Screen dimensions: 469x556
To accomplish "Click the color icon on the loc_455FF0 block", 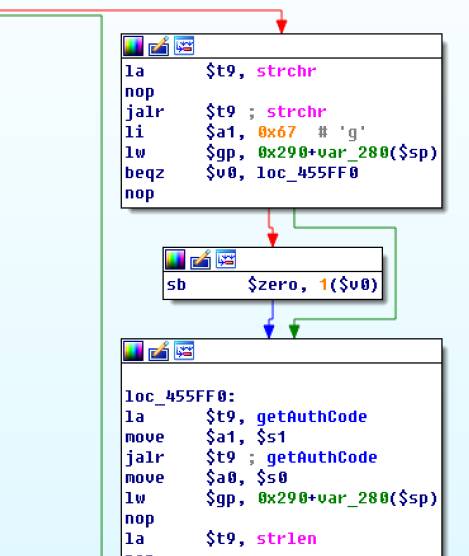I will point(133,351).
